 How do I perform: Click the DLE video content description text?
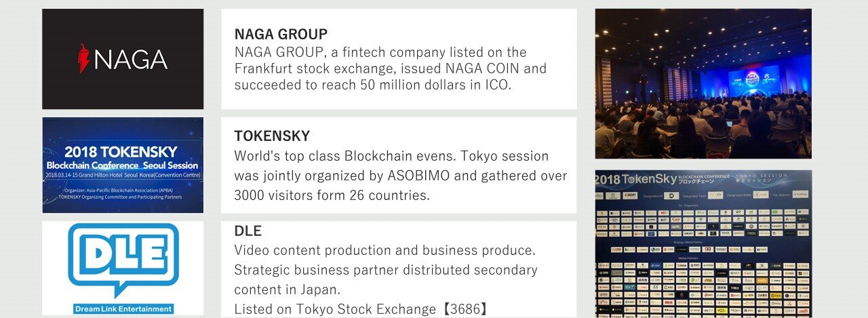386,270
